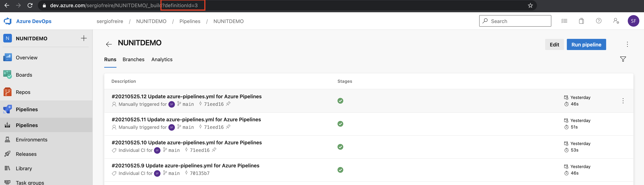The height and width of the screenshot is (185, 644).
Task: Click the pin icon on run #20210525.12
Action: (x=228, y=104)
